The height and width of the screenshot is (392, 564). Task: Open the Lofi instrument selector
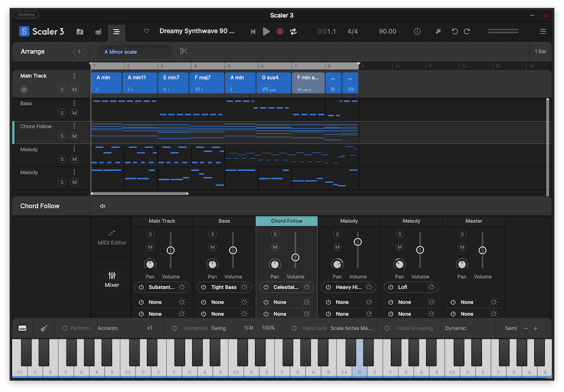pos(411,287)
